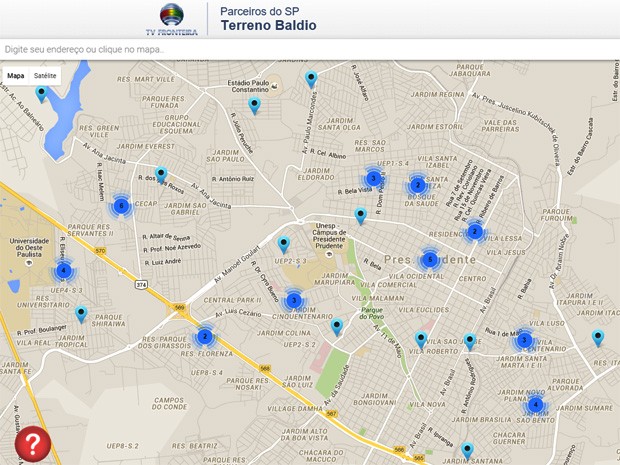This screenshot has width=620, height=465.
Task: Select the pin marker above Parque Shiraiwa
Action: point(81,314)
